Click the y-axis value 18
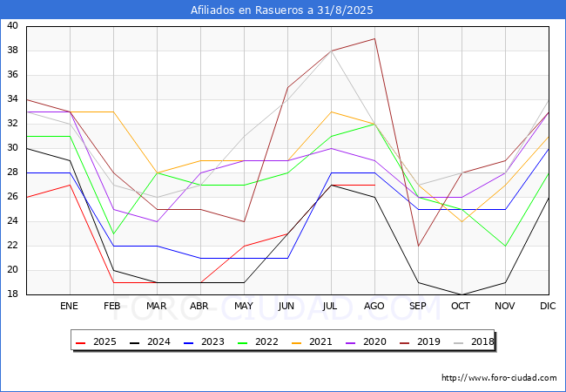The width and height of the screenshot is (566, 392). tap(13, 294)
